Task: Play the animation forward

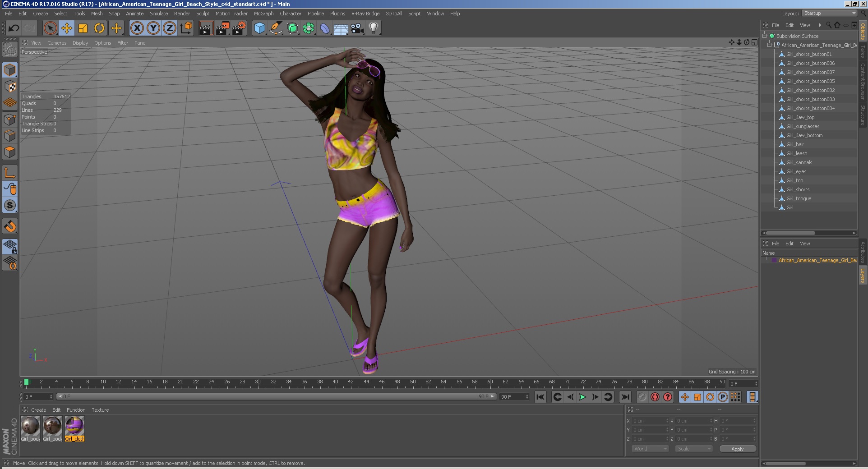Action: (582, 397)
